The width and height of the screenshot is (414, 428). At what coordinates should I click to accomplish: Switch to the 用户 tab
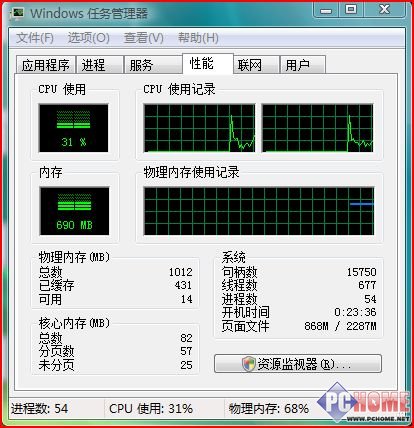(x=303, y=65)
